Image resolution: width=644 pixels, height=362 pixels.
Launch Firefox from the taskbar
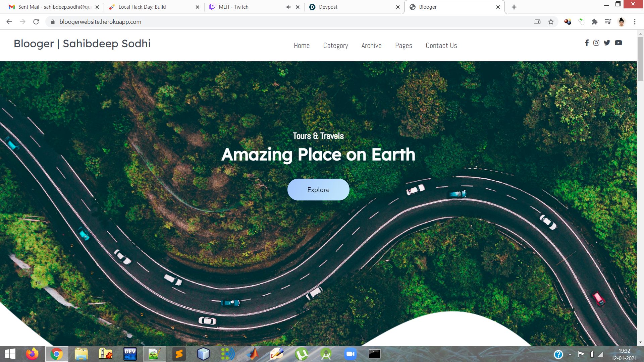pyautogui.click(x=32, y=354)
